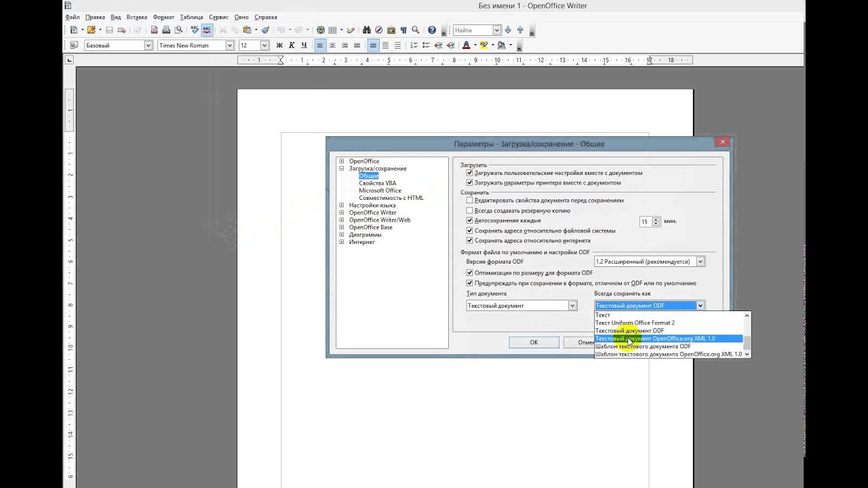The height and width of the screenshot is (488, 868).
Task: Open the 'Вставка' menu
Action: pos(136,17)
